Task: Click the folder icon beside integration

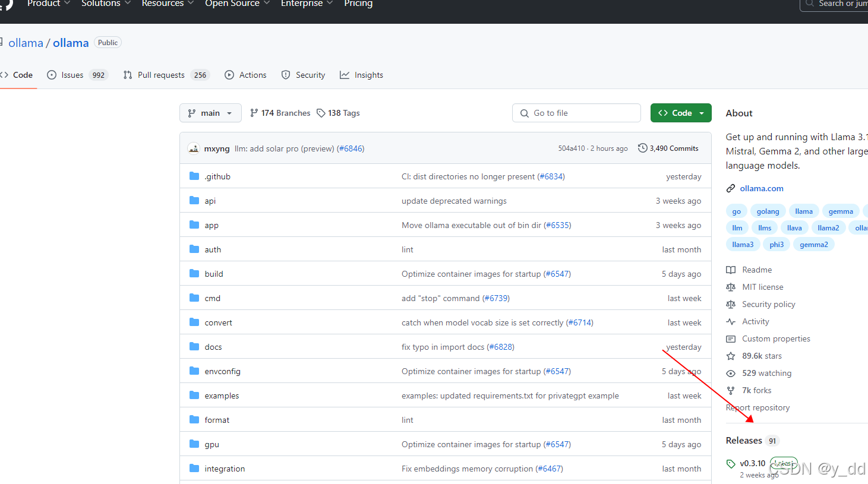Action: pos(194,468)
